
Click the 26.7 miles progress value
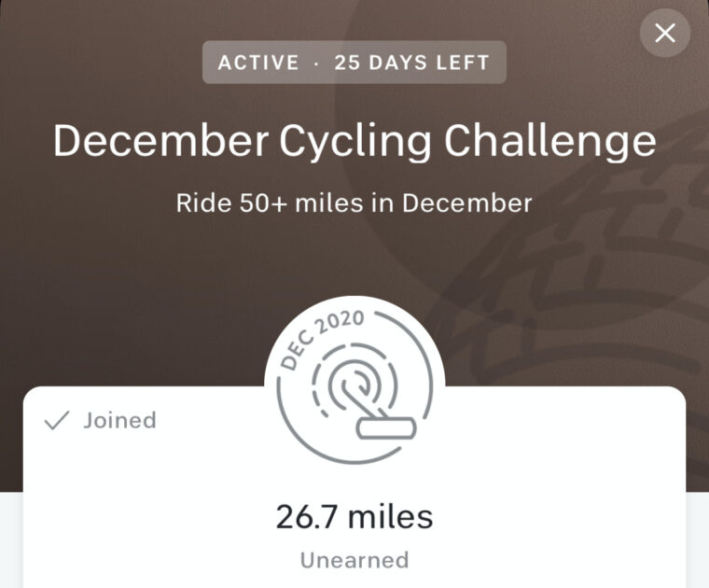pyautogui.click(x=354, y=516)
